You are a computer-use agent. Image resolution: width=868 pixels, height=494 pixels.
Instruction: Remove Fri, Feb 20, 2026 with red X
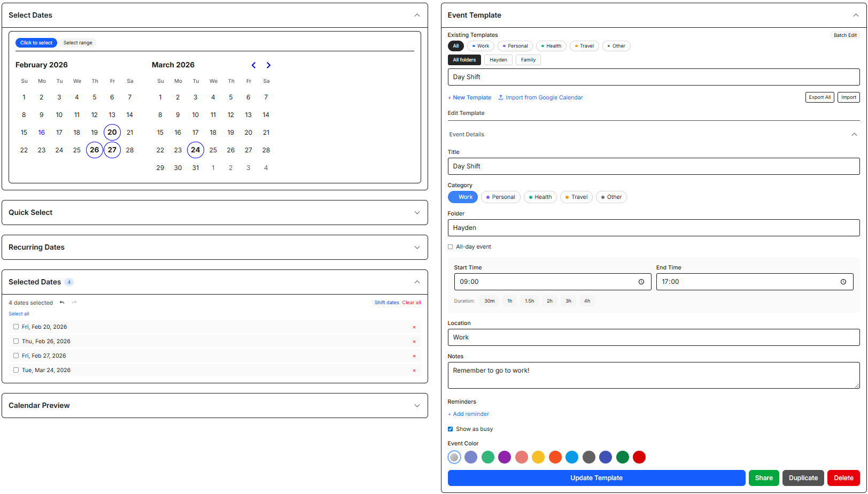click(414, 327)
